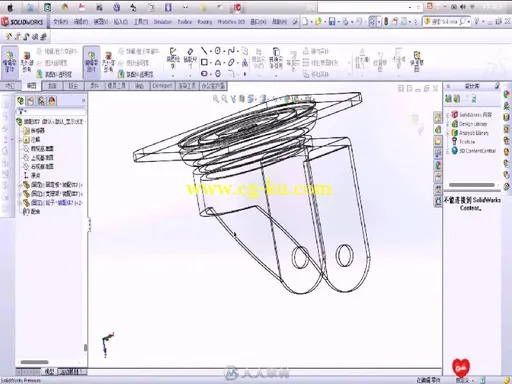The width and height of the screenshot is (512, 384).
Task: Click the Smart Dimension tool icon
Action: 190,59
